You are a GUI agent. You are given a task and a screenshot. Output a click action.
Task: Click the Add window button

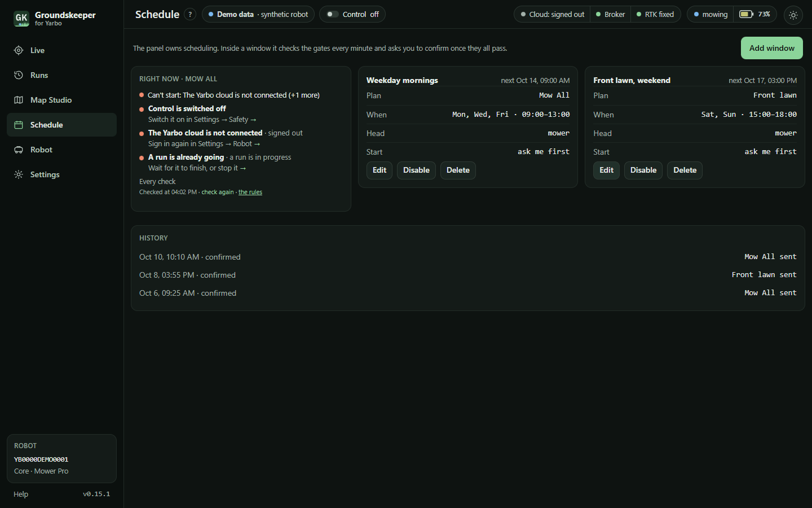pyautogui.click(x=771, y=48)
